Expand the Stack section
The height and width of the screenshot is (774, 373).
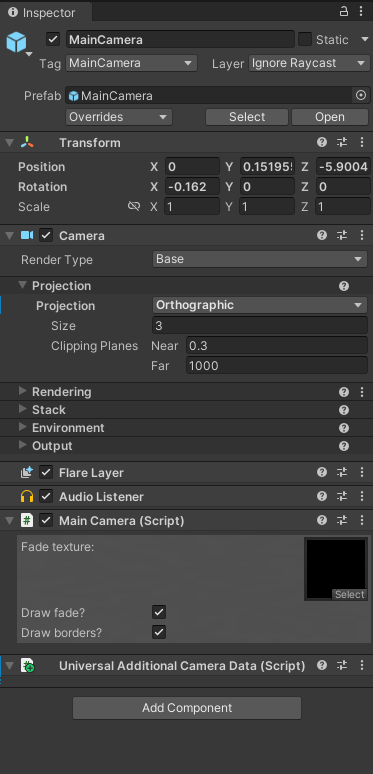22,409
